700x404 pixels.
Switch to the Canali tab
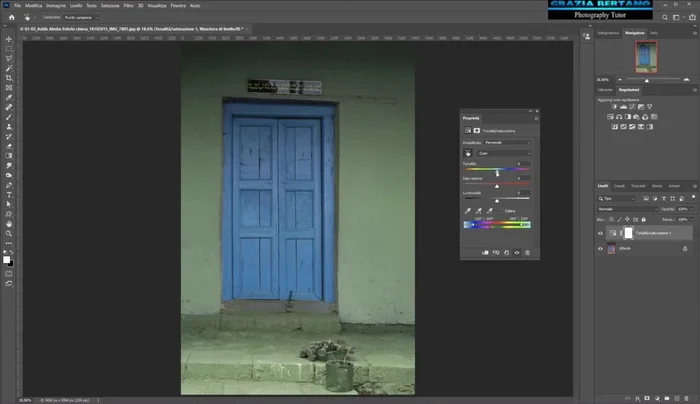click(x=619, y=186)
